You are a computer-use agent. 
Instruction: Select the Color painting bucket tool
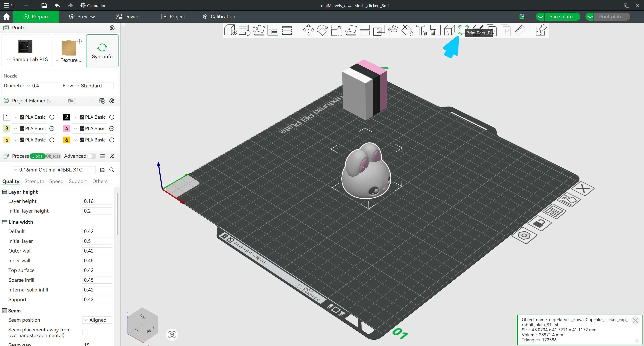[407, 30]
